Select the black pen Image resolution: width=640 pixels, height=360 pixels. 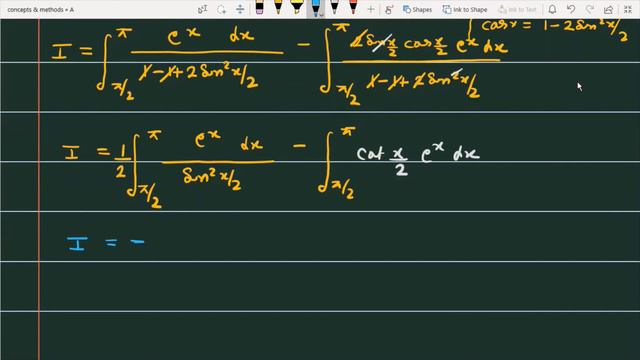[334, 8]
